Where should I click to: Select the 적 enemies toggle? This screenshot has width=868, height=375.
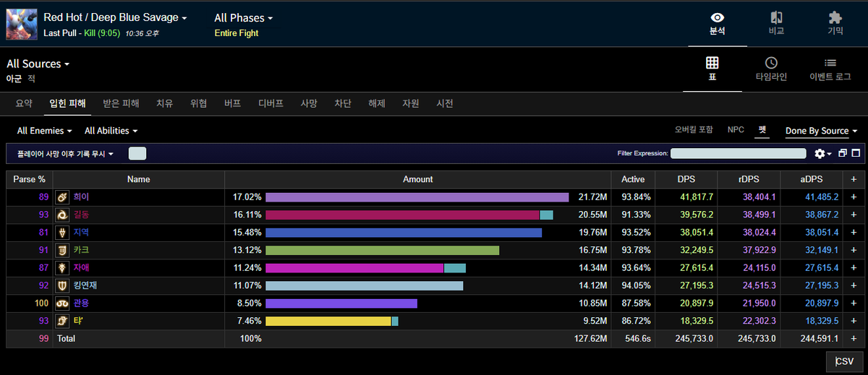[x=32, y=78]
